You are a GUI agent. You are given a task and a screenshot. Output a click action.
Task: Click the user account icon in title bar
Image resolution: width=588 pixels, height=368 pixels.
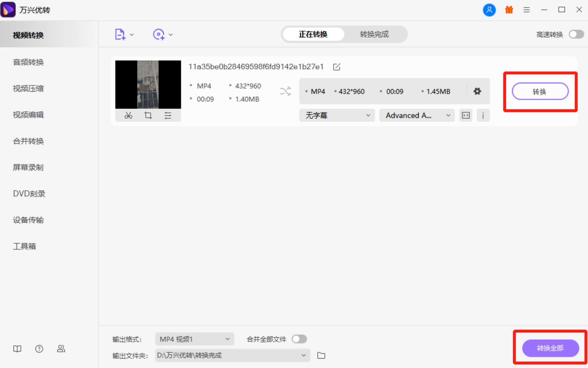pos(489,10)
